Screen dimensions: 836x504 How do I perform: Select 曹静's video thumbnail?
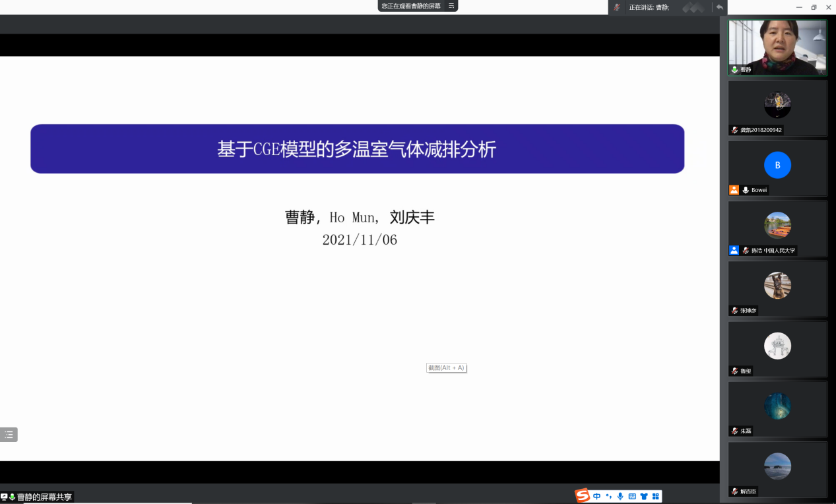pos(777,47)
